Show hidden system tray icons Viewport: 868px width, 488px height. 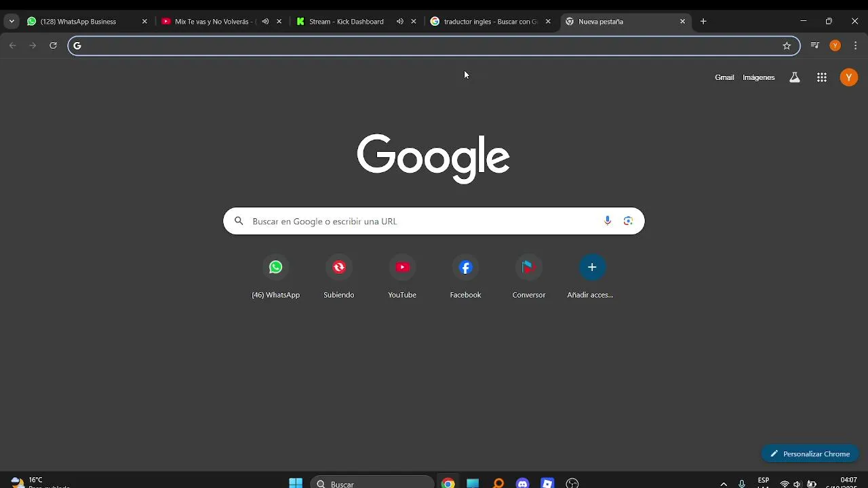[724, 484]
